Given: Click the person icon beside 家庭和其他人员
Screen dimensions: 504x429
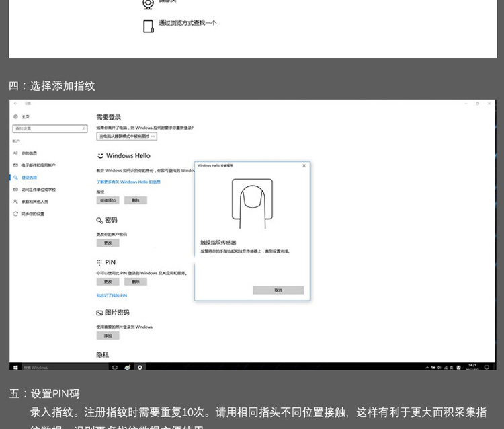Looking at the screenshot, I should (x=15, y=202).
